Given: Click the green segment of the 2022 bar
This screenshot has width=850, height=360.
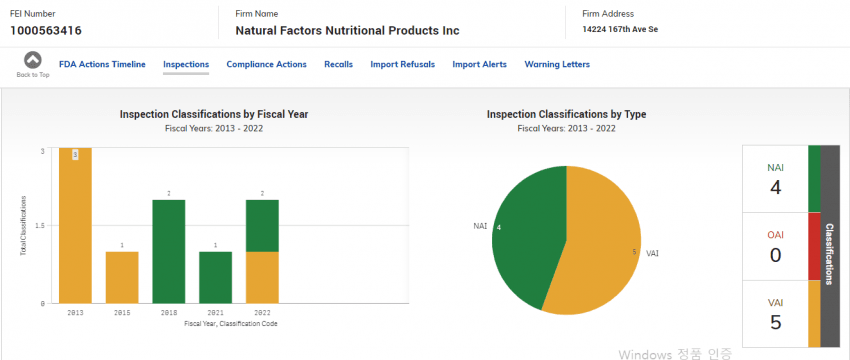Looking at the screenshot, I should point(262,226).
